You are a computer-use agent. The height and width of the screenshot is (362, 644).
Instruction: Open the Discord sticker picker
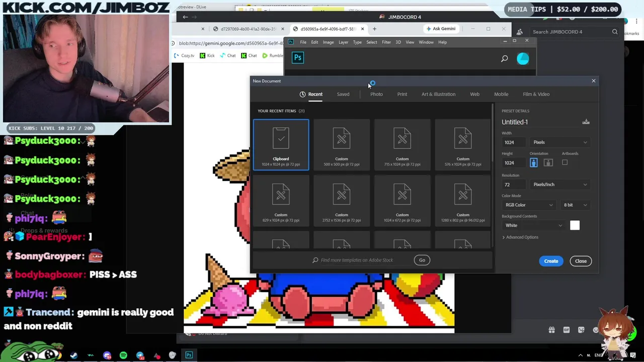coord(581,330)
